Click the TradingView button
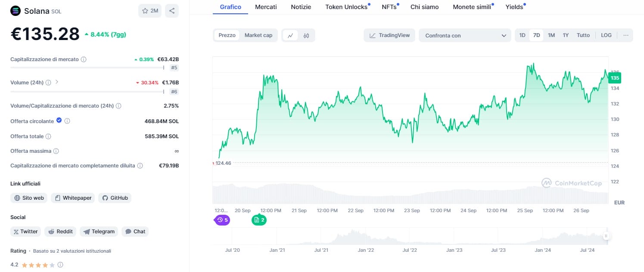This screenshot has height=272, width=644. click(x=389, y=35)
